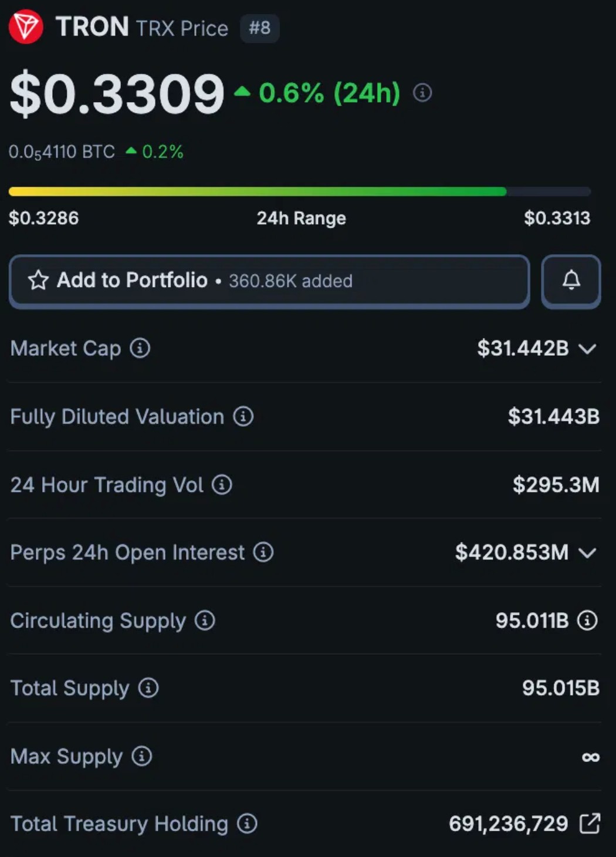Click the infinity max supply symbol

591,757
